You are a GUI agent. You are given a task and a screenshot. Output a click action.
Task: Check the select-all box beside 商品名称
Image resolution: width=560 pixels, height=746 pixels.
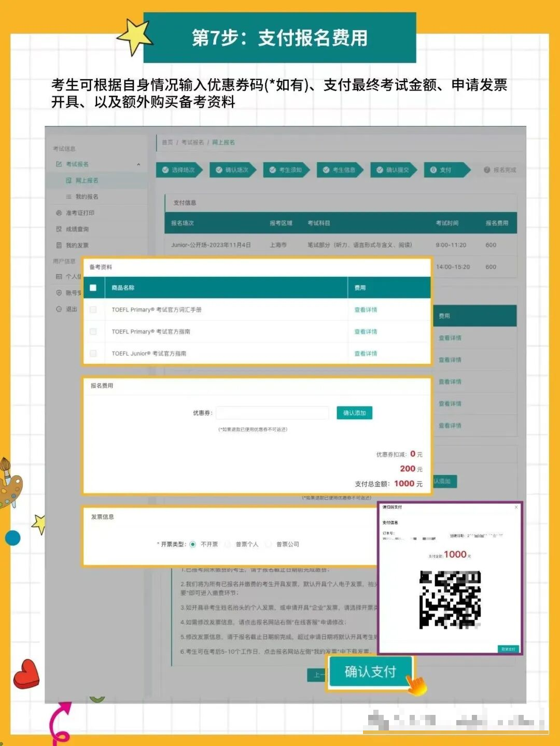point(93,287)
